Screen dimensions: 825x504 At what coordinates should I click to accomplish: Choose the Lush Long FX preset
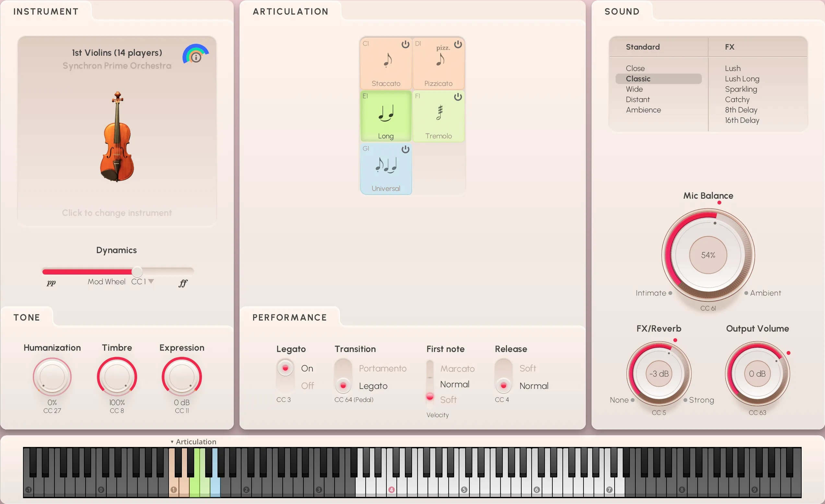742,79
